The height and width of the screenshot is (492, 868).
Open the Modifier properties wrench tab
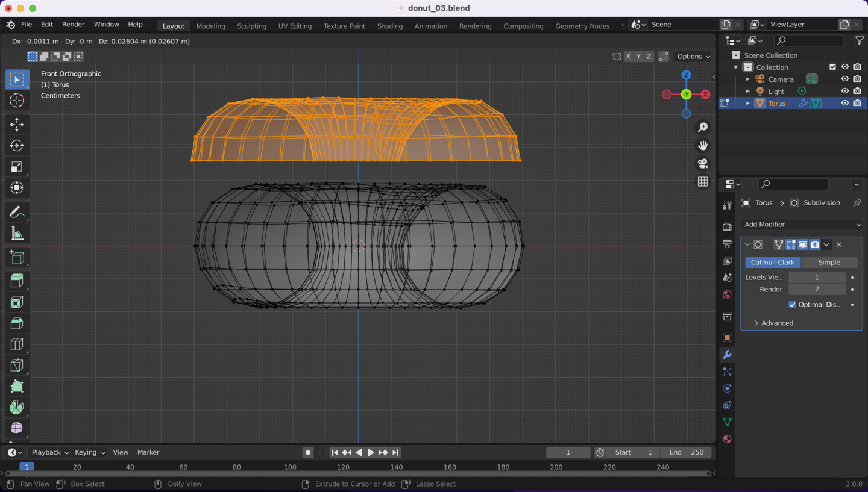727,355
